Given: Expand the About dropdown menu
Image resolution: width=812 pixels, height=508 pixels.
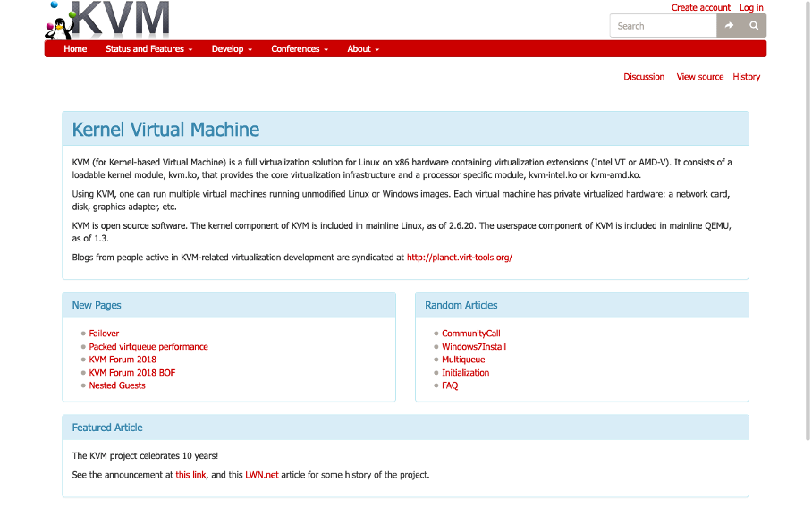Looking at the screenshot, I should [363, 48].
